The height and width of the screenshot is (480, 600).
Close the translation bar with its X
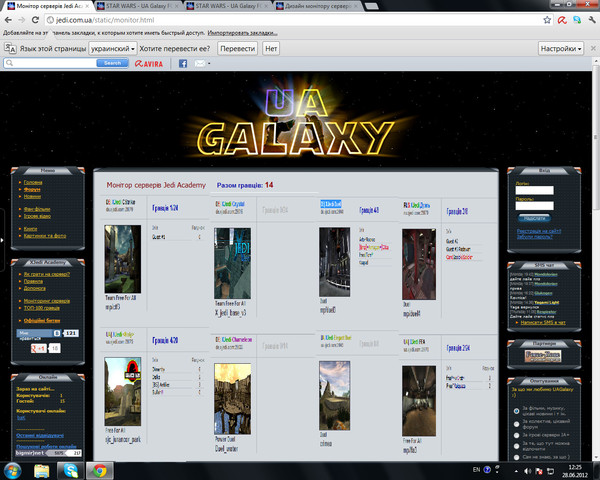593,49
